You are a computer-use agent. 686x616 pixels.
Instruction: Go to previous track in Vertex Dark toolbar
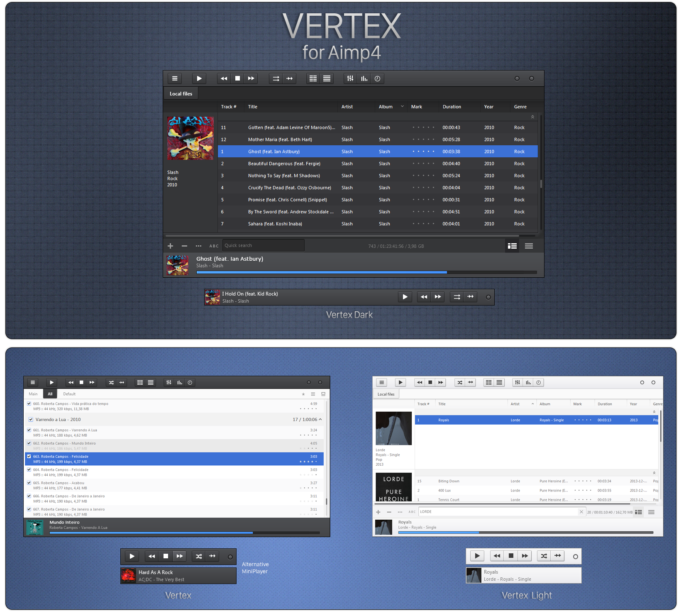click(224, 78)
